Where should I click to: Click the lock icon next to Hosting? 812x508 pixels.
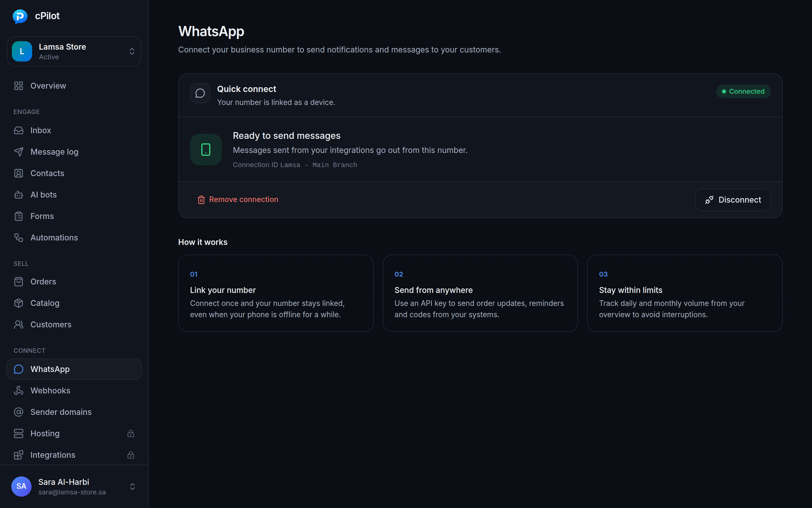(x=131, y=433)
